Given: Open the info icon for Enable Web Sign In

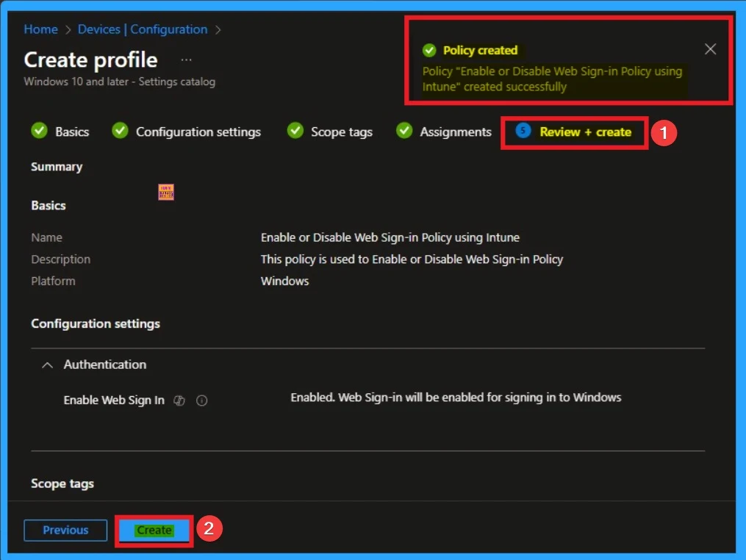Looking at the screenshot, I should point(201,401).
